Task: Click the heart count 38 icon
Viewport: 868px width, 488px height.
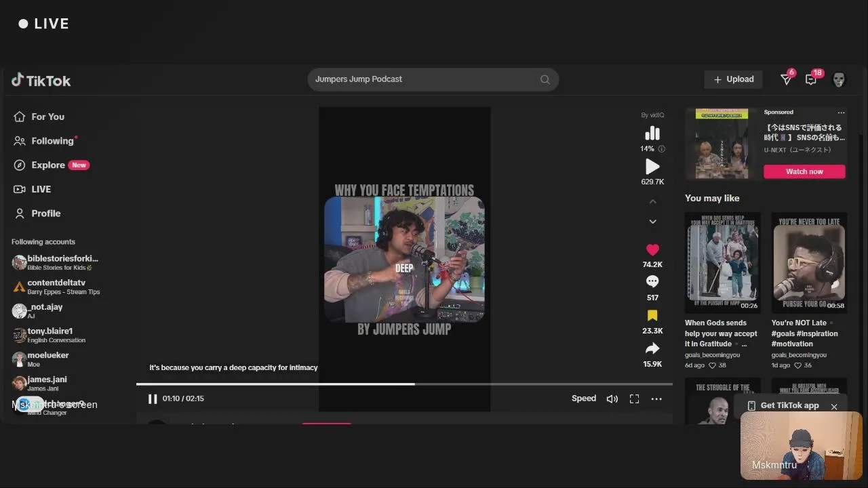Action: 712,365
